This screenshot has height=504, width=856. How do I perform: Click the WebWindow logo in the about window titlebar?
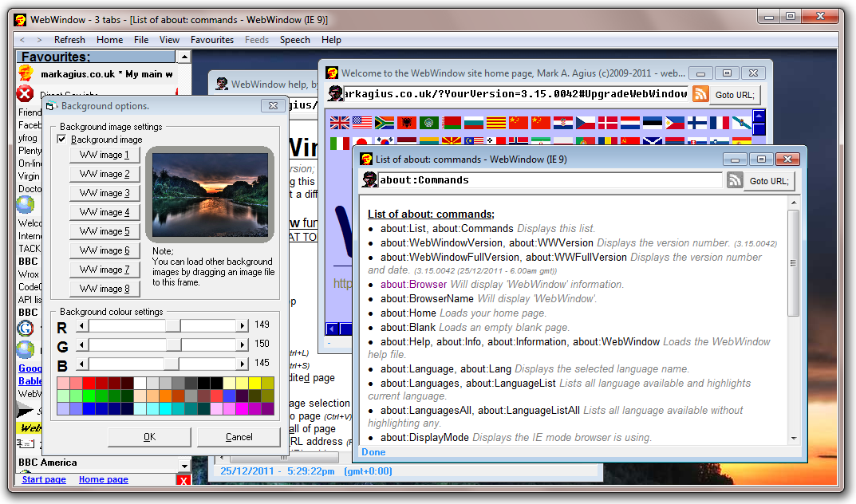pos(367,159)
